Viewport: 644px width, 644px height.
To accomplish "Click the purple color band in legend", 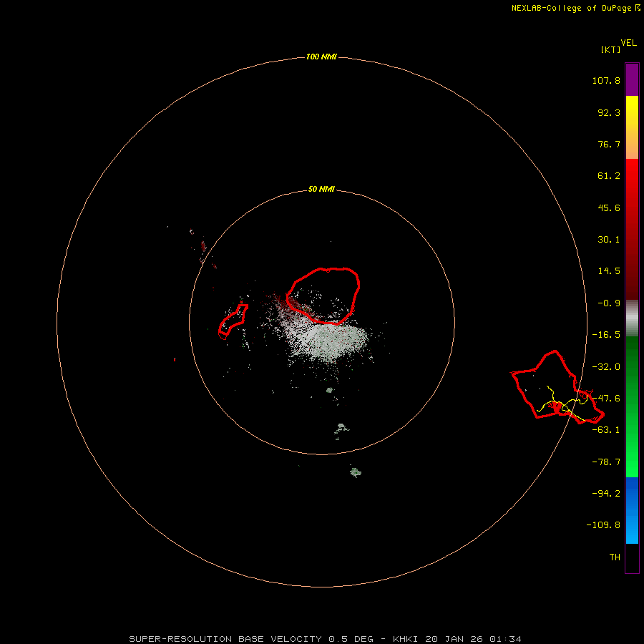I will [x=632, y=79].
